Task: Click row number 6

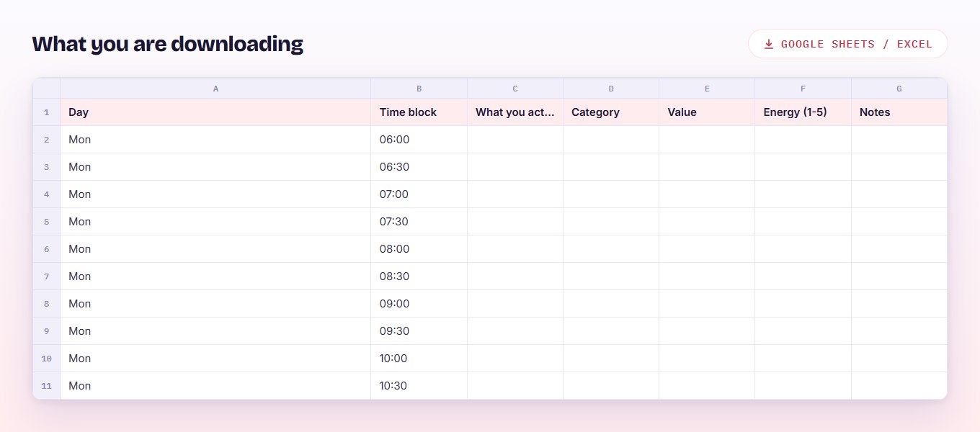Action: (x=47, y=249)
